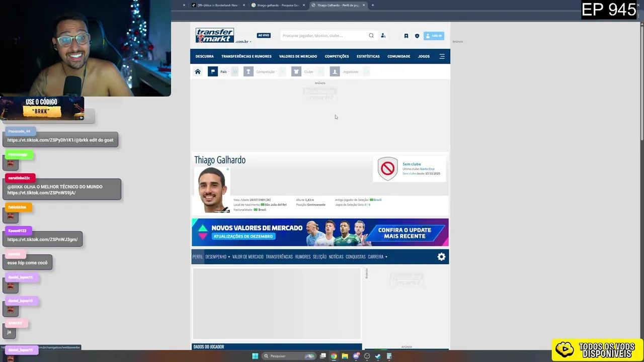Select the NOTÍCIAS tab
The width and height of the screenshot is (644, 362).
coord(336,257)
